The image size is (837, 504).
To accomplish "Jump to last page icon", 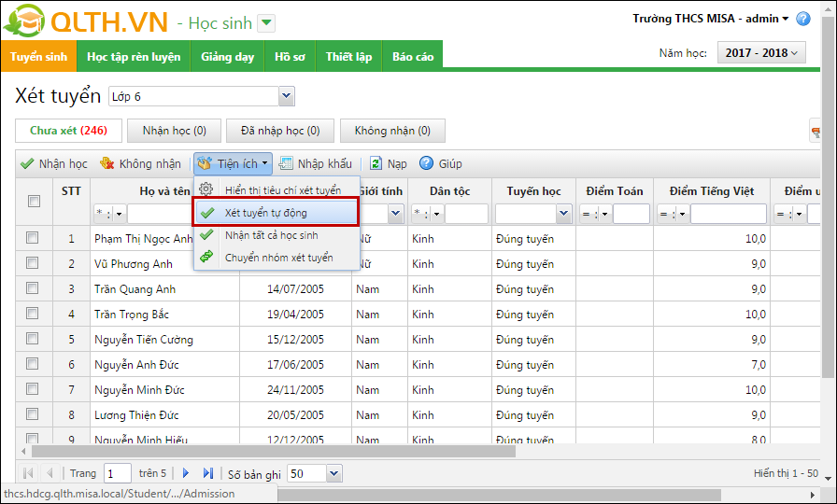I will [x=208, y=473].
